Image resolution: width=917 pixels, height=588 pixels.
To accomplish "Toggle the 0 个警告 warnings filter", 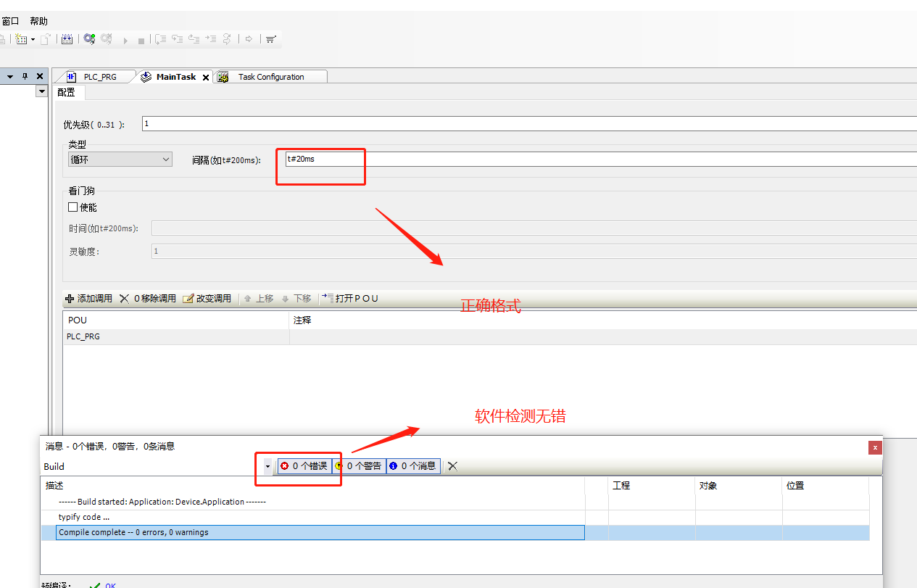I will [359, 466].
